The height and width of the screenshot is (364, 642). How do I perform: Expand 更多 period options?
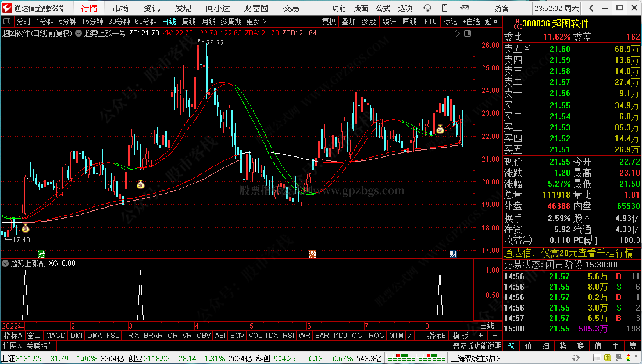coord(256,22)
